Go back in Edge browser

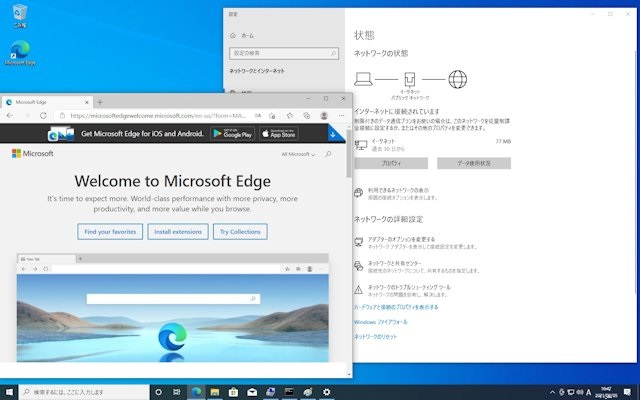click(x=9, y=116)
